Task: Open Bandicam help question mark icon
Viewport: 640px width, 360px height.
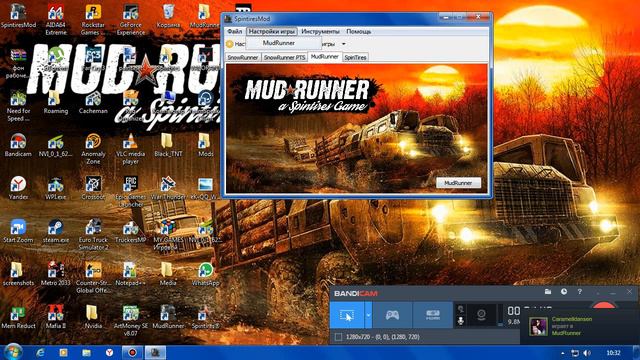Action: click(x=580, y=292)
